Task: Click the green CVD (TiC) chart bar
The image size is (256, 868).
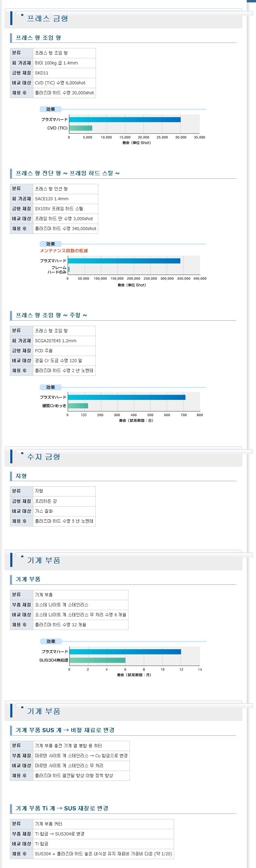Action: pos(81,128)
